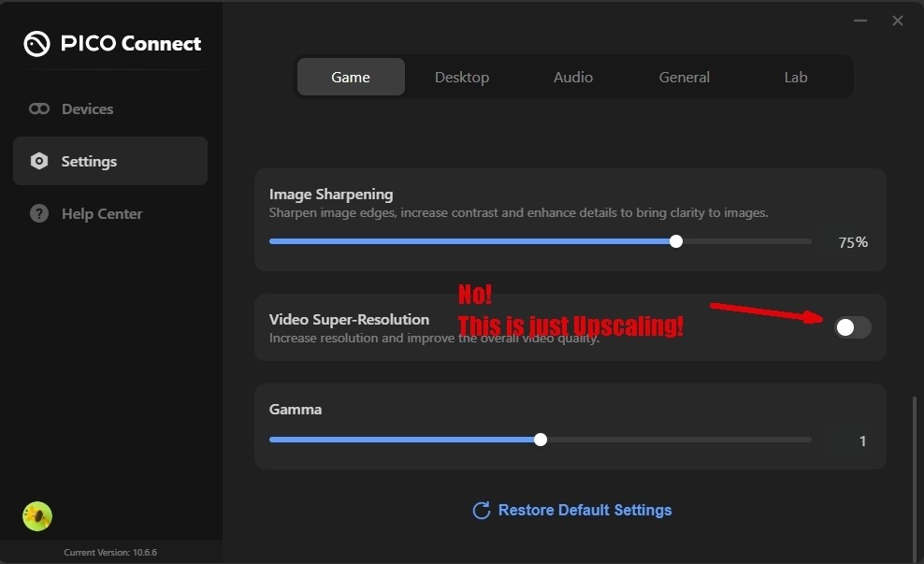
Task: Minimize the PICO Connect window
Action: 860,21
